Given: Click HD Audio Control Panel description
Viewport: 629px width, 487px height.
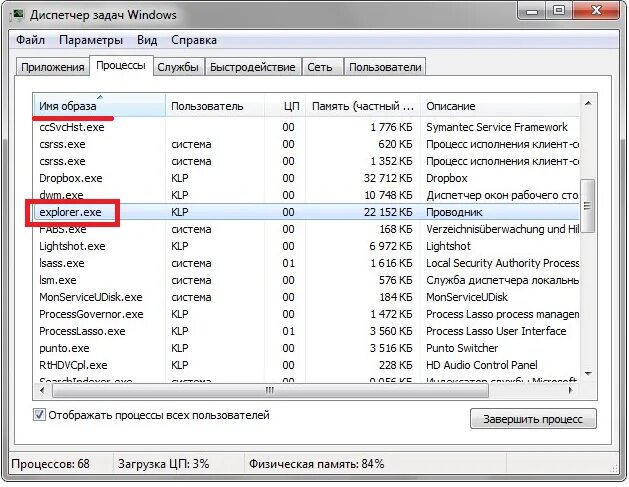Looking at the screenshot, I should click(x=482, y=365).
